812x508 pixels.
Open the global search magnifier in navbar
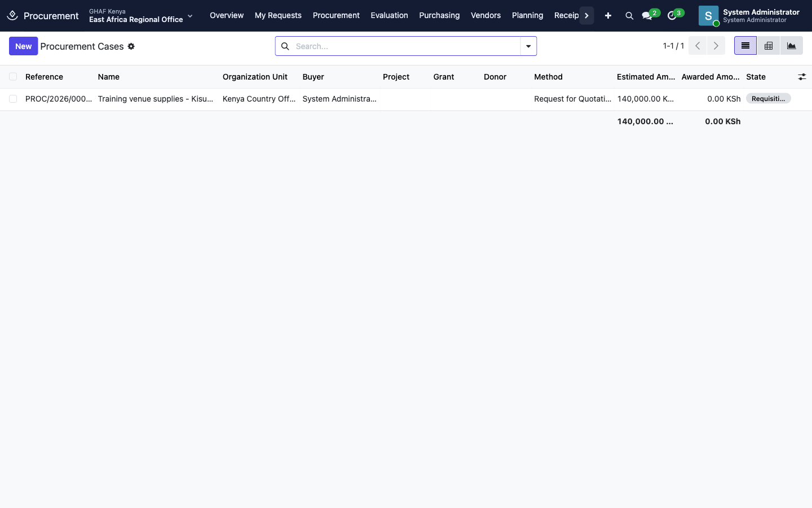(629, 16)
